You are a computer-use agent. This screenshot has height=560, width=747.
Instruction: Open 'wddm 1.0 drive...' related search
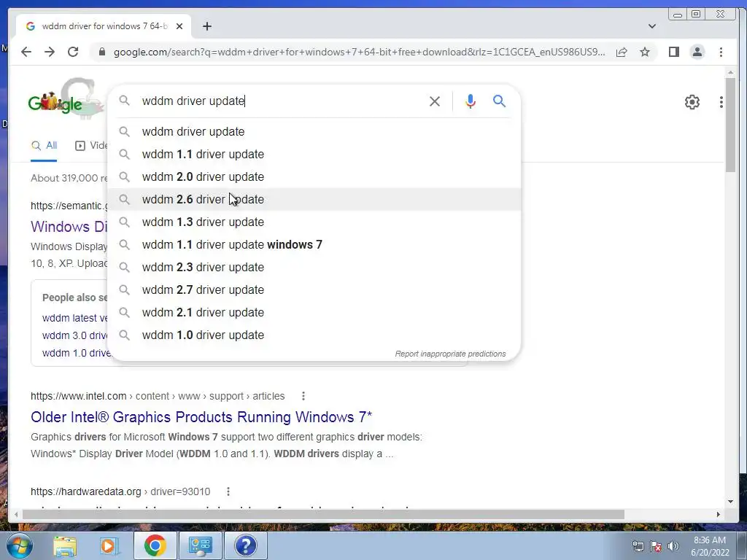(77, 353)
